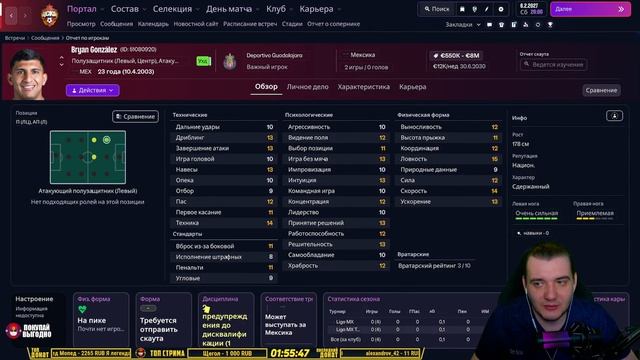Click the yellow card icon in Дисциплина
This screenshot has height=360, width=640.
[x=206, y=309]
